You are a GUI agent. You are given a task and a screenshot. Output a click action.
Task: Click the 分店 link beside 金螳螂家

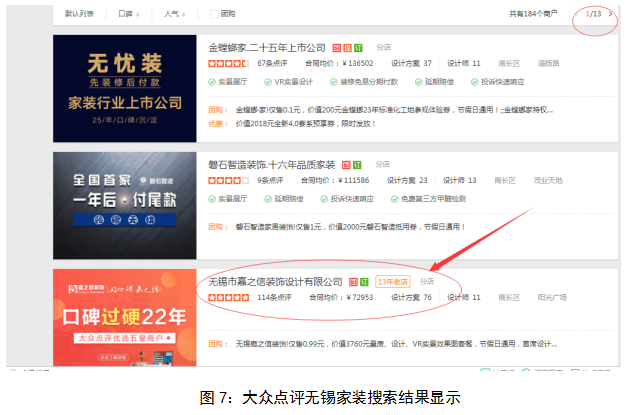[384, 47]
